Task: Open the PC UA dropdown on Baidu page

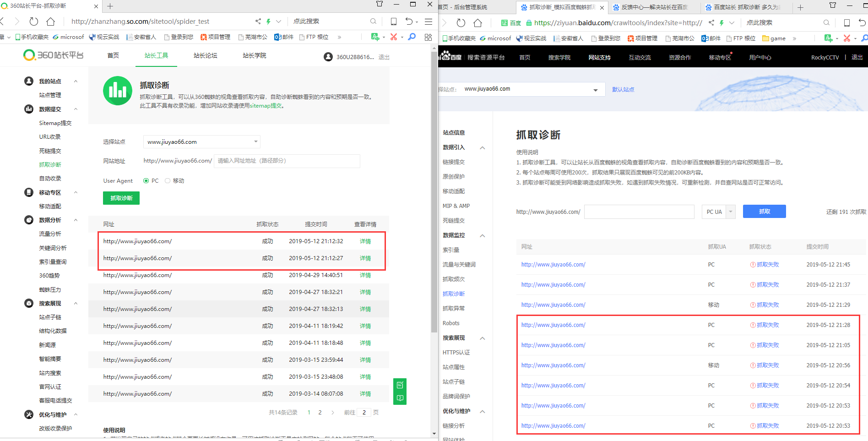Action: pos(719,212)
